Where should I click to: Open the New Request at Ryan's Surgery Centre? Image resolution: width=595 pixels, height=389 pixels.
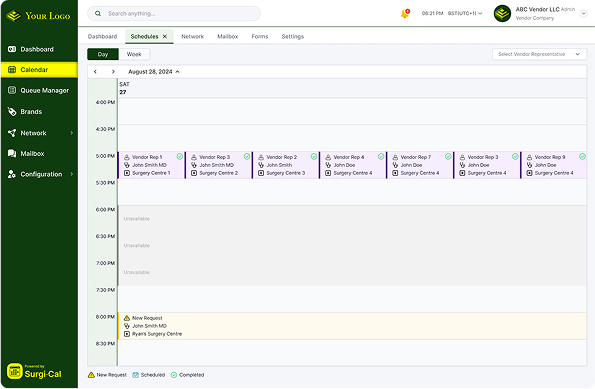click(352, 326)
